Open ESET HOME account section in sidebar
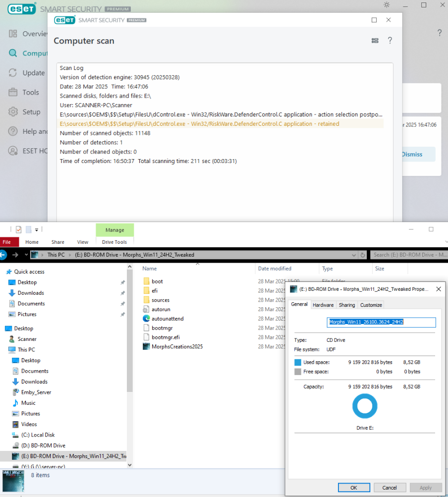 coord(28,151)
